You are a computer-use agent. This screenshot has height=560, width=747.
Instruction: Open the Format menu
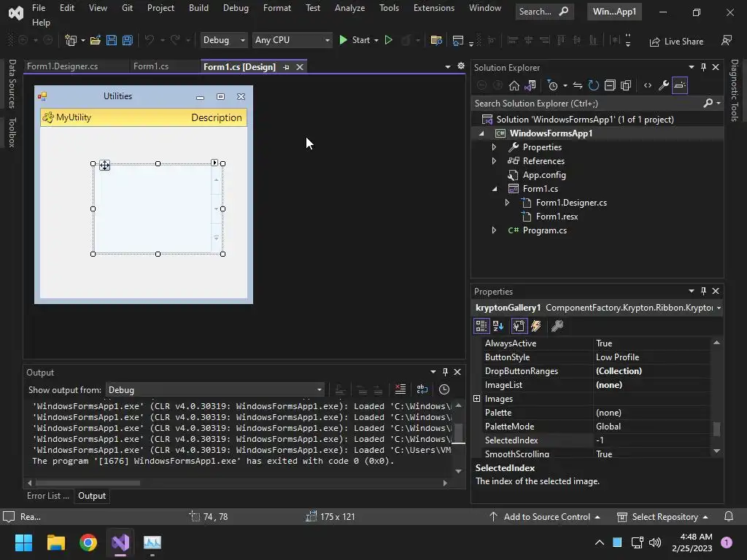276,8
